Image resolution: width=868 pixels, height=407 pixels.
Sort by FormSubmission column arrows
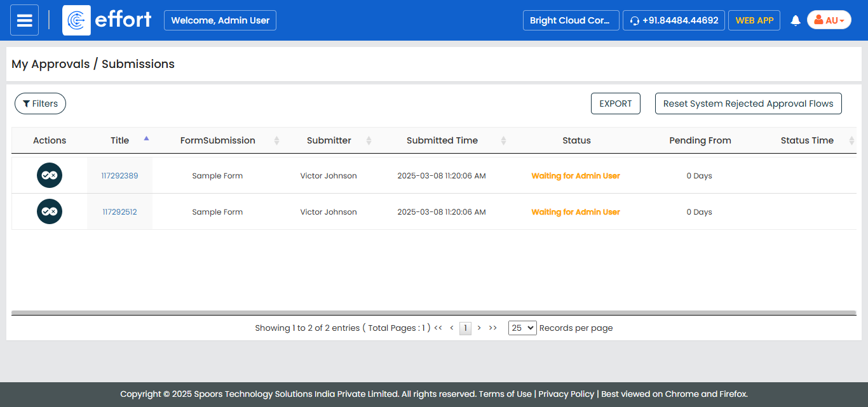276,140
